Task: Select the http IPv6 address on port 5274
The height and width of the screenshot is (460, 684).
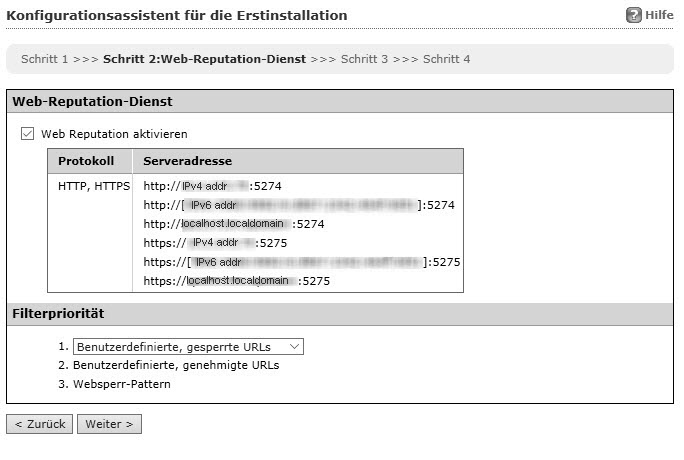Action: (x=299, y=205)
